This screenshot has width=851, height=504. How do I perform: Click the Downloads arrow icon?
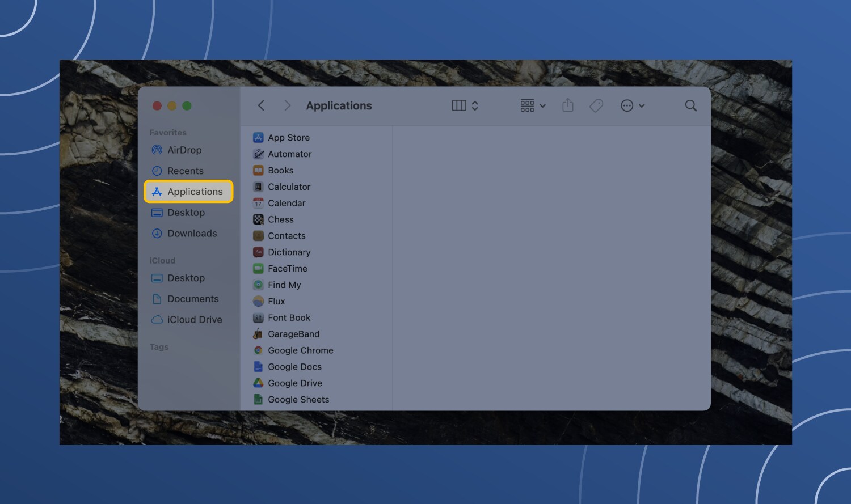click(x=157, y=234)
